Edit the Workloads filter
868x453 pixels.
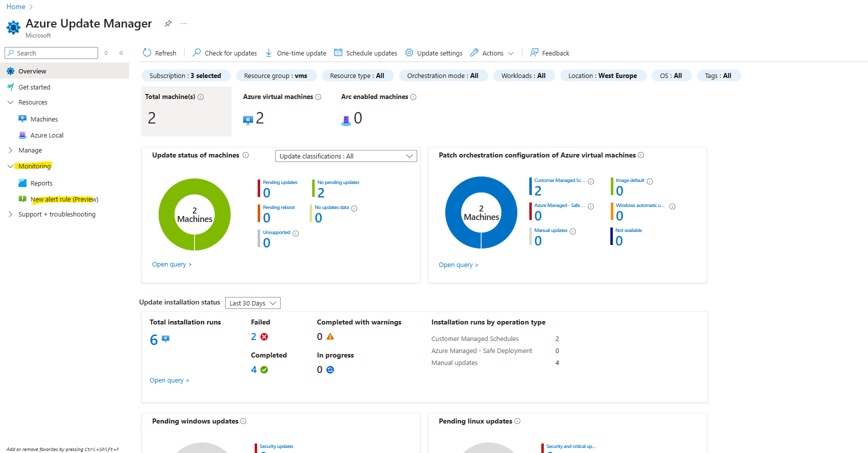tap(524, 75)
